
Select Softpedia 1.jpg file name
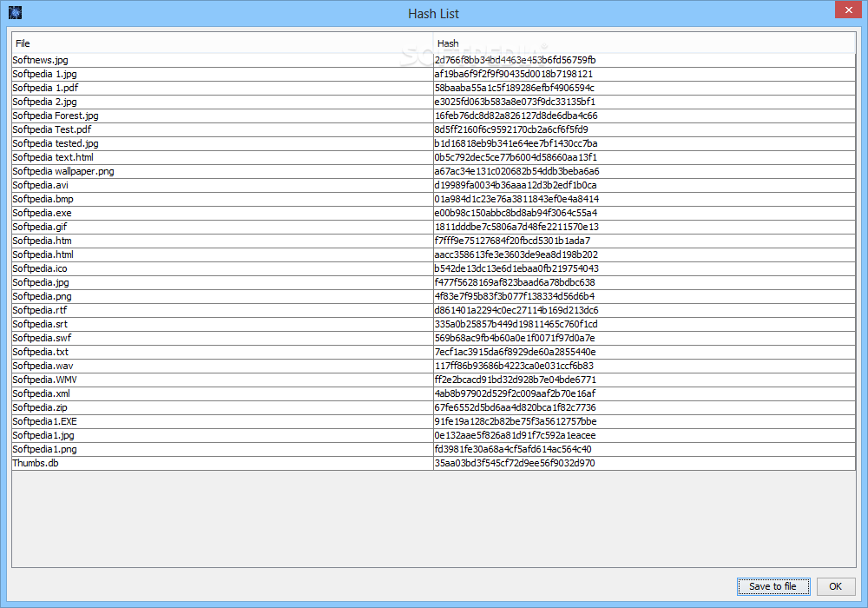pos(45,74)
